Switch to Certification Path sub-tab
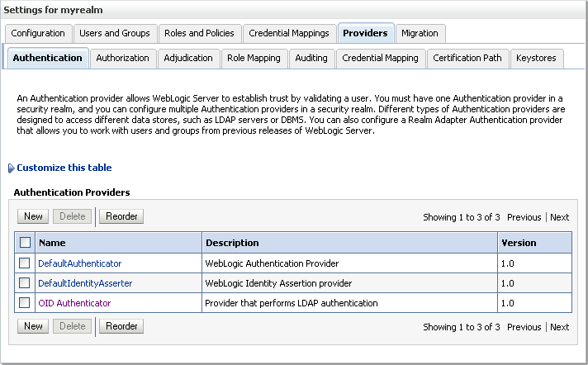 pos(467,58)
